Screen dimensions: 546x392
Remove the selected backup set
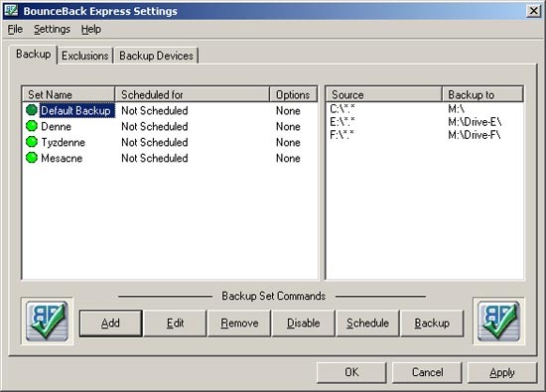pos(239,324)
